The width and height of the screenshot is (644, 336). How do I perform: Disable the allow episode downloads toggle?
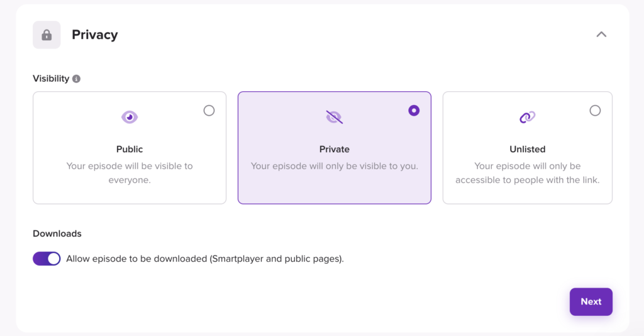[x=47, y=259]
